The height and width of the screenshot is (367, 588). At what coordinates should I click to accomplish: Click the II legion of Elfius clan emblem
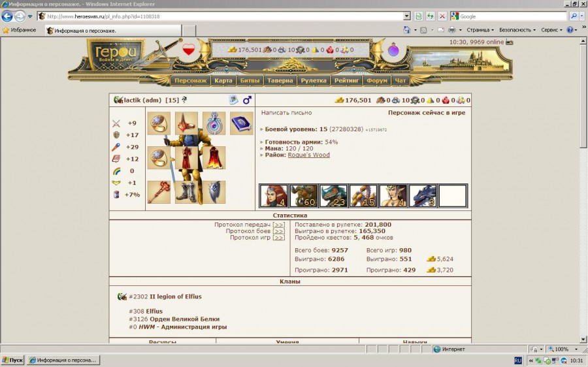[122, 296]
